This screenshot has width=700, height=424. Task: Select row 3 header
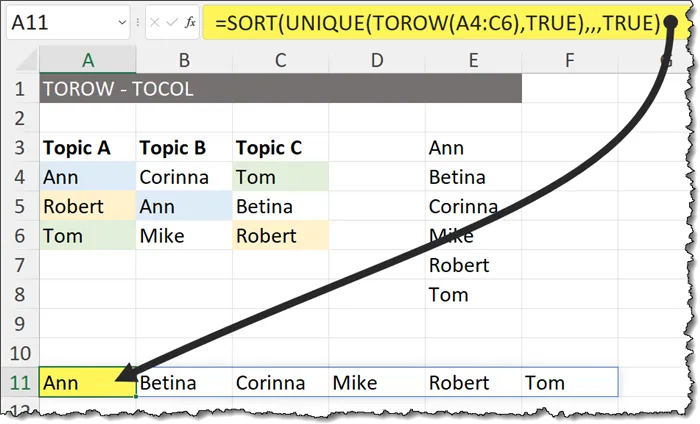[x=19, y=148]
